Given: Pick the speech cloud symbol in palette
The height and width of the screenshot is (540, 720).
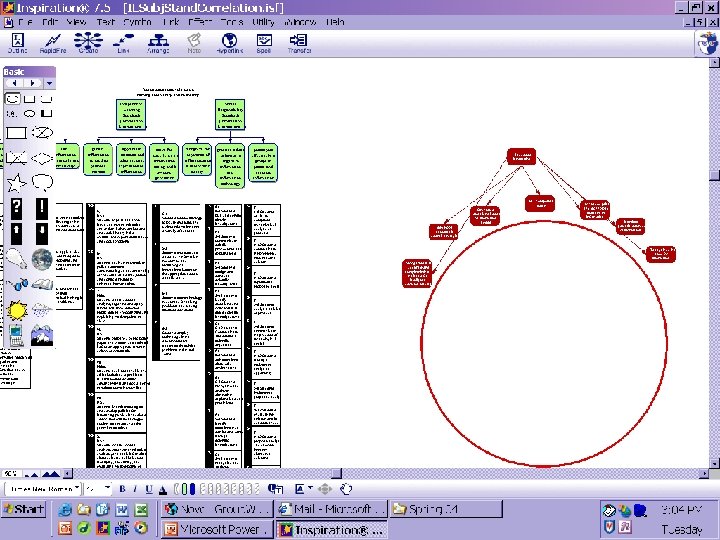Looking at the screenshot, I should pyautogui.click(x=42, y=183).
